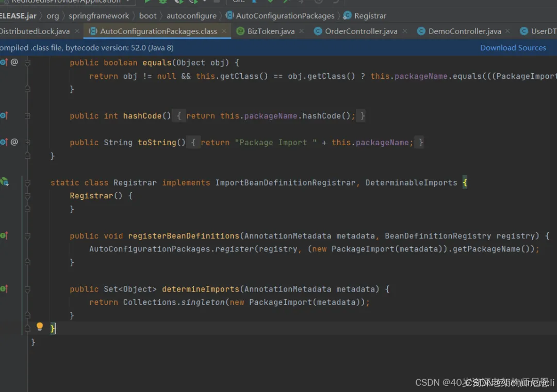The width and height of the screenshot is (557, 392).
Task: Click the class file icon on AutoConfigurationPackages.class tab
Action: click(93, 31)
